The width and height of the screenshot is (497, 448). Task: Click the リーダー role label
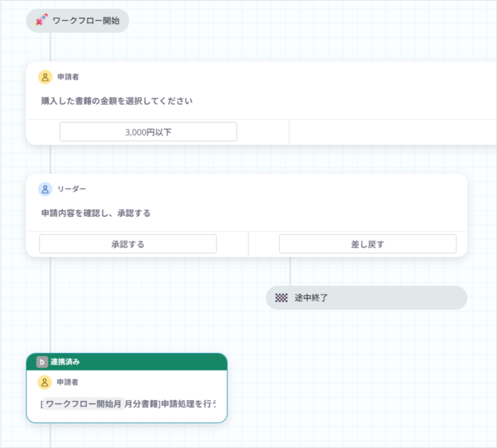coord(71,190)
